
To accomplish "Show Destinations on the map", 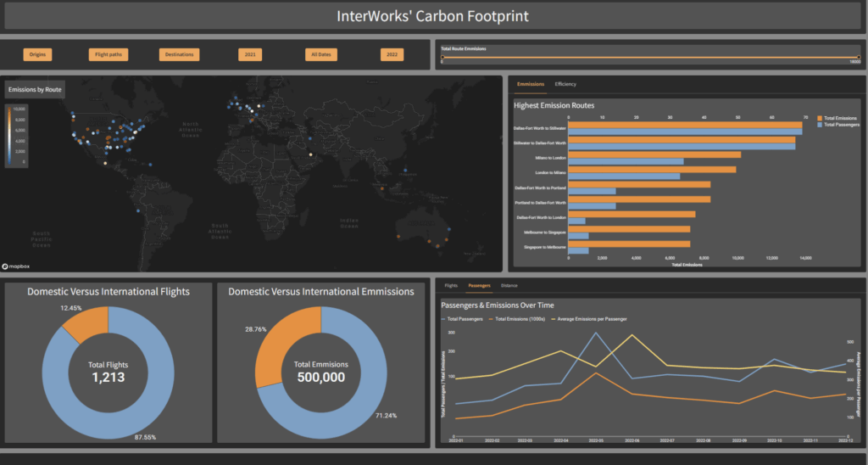I will pos(180,54).
